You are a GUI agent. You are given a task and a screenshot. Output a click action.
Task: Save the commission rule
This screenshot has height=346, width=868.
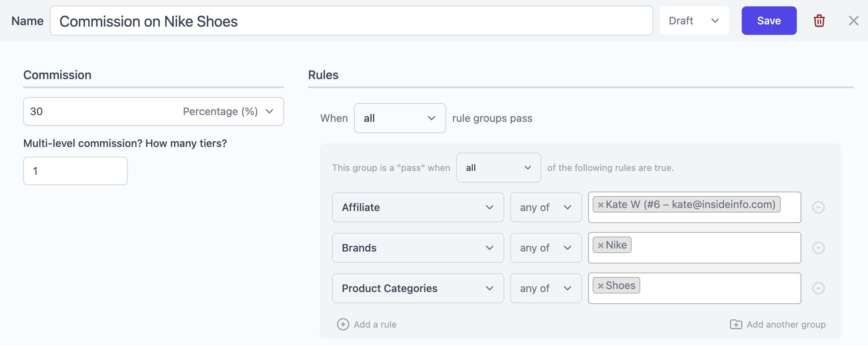(769, 21)
